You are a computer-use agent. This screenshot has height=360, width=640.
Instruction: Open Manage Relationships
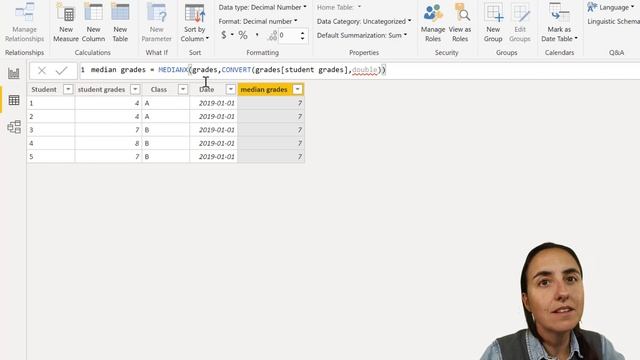click(24, 22)
